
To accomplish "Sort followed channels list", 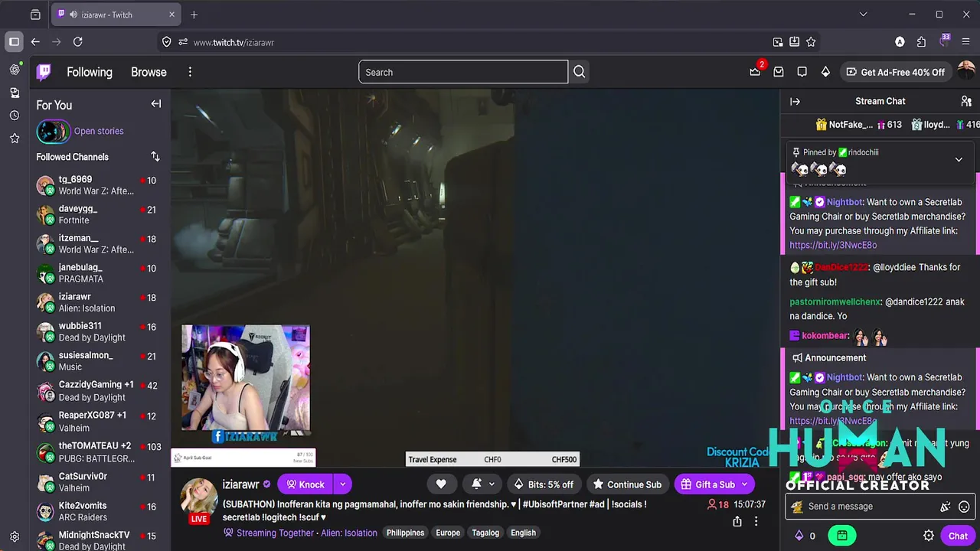I will pos(155,157).
